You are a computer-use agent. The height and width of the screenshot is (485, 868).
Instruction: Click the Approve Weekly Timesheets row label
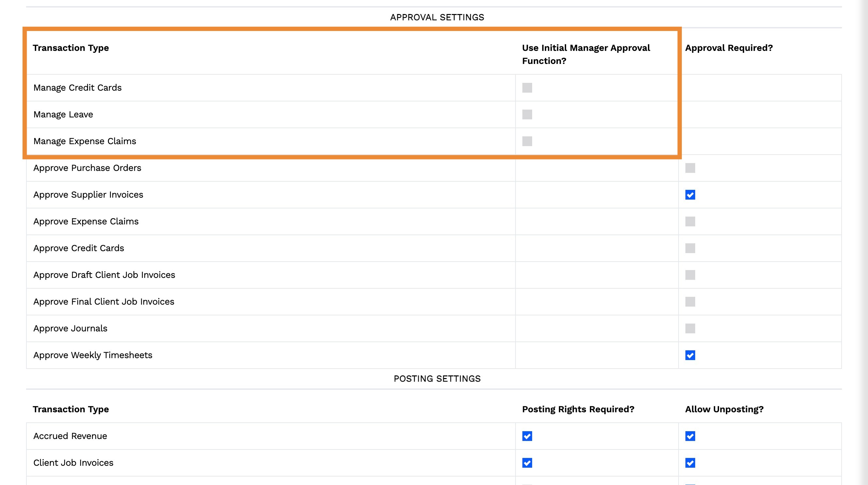[93, 355]
